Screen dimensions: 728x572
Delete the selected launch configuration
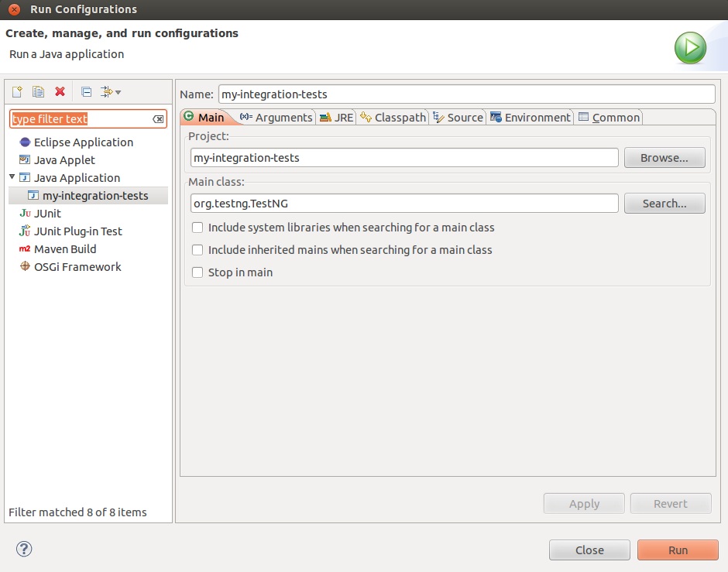tap(60, 91)
